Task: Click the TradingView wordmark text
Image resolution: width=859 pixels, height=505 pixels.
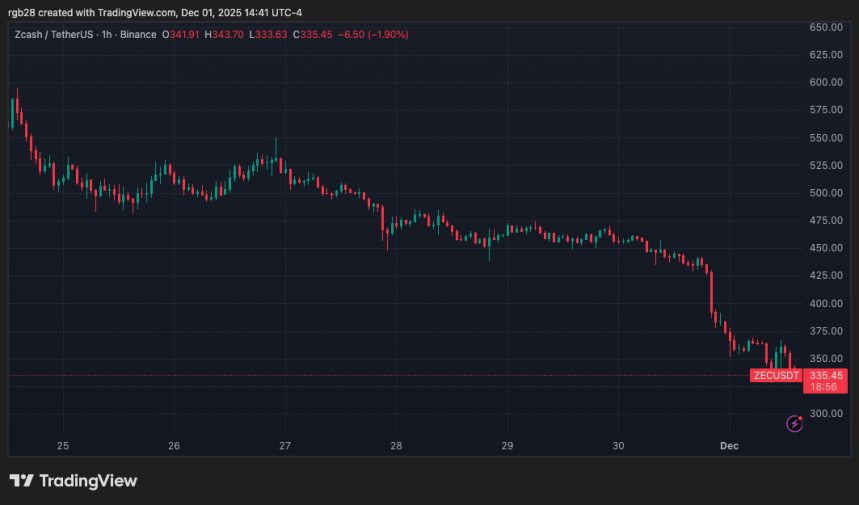Action: [87, 481]
